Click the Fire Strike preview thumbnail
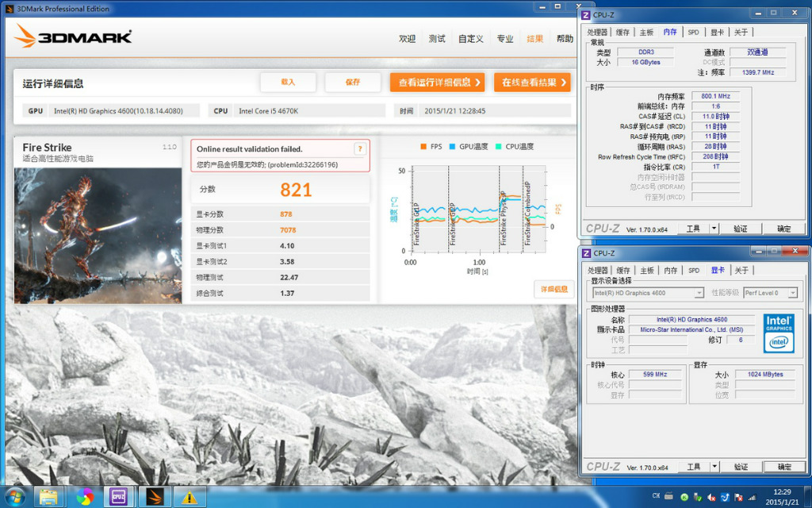Viewport: 812px width, 508px height. [x=98, y=235]
